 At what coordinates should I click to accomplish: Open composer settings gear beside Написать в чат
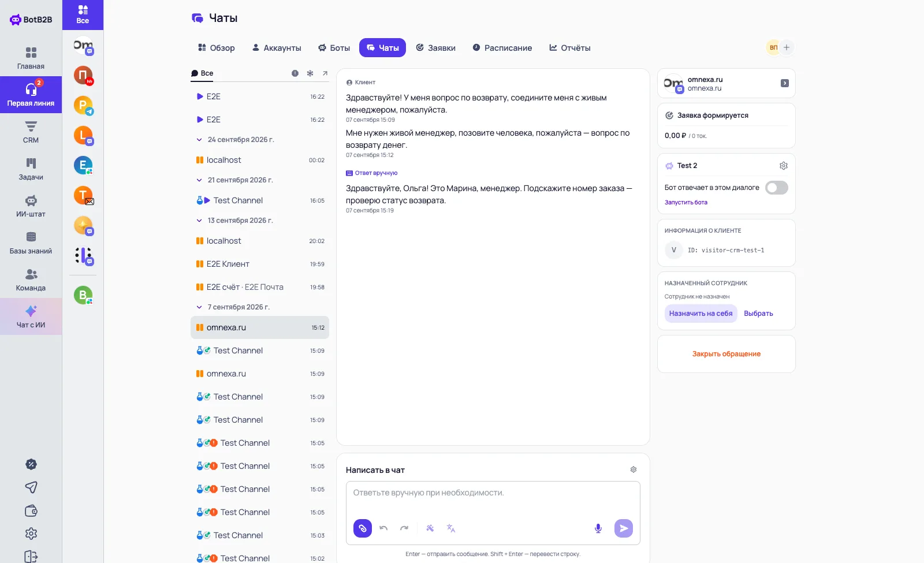tap(634, 470)
